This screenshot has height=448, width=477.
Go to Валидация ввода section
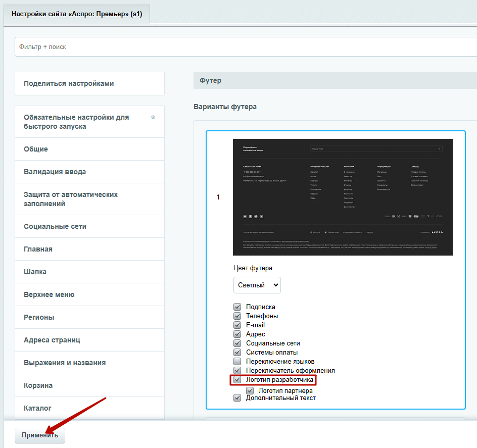point(90,172)
